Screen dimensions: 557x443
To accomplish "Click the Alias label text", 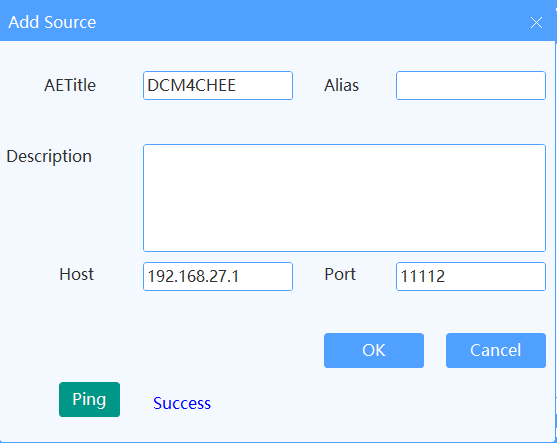I will tap(341, 85).
